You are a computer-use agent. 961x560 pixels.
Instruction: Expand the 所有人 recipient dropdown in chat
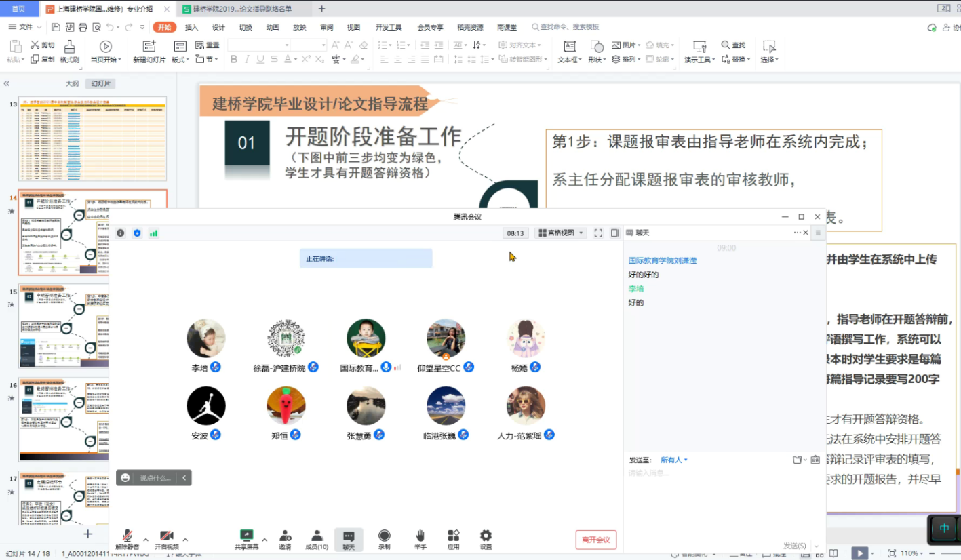(674, 460)
